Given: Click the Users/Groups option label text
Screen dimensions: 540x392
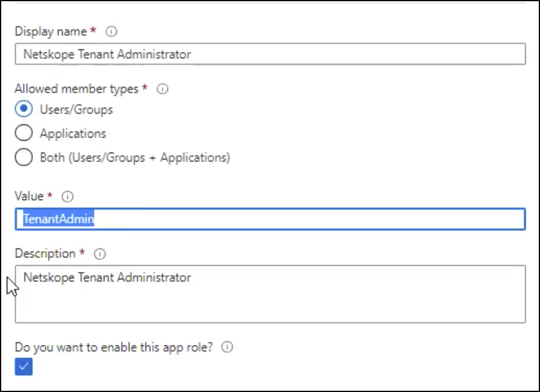Looking at the screenshot, I should pyautogui.click(x=76, y=110).
